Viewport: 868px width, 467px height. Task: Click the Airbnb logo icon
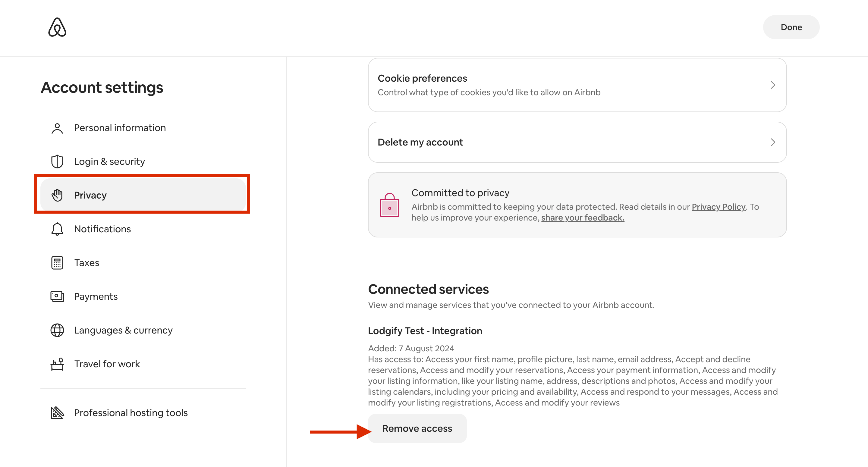pos(57,27)
